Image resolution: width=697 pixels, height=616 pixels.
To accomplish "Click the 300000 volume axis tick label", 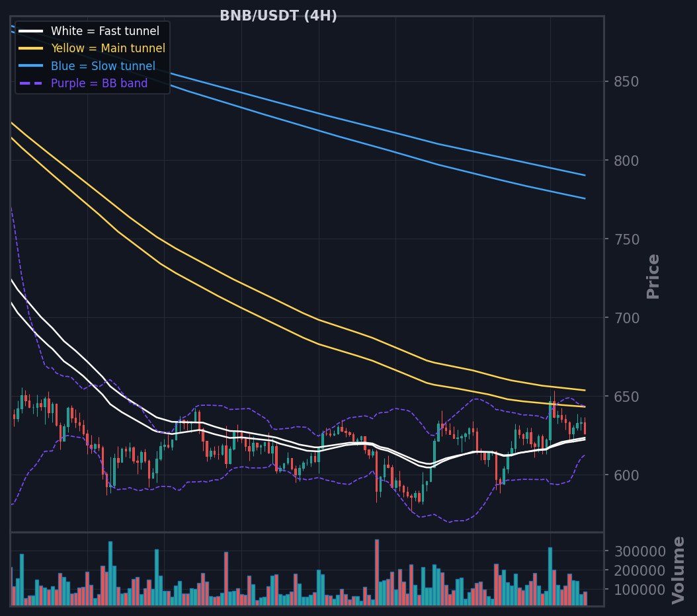I will 639,552.
